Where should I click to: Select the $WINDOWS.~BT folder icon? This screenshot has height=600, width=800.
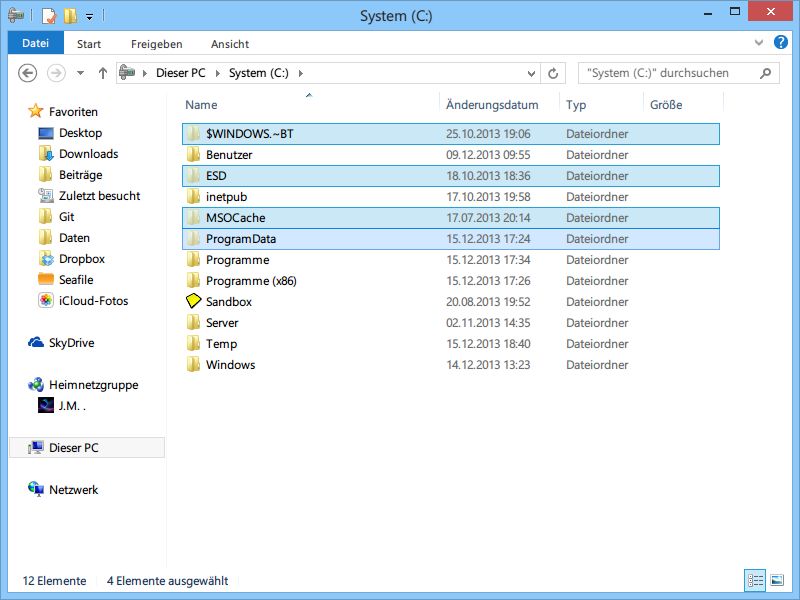tap(193, 134)
